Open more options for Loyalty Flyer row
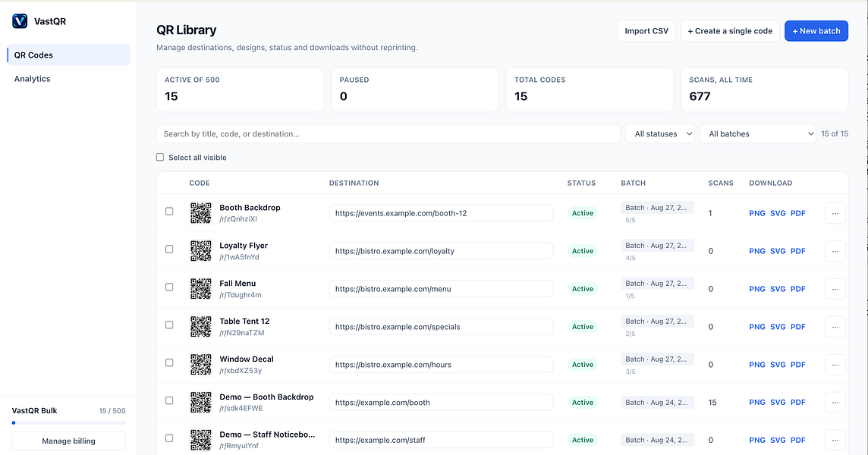This screenshot has width=868, height=455. (x=835, y=251)
